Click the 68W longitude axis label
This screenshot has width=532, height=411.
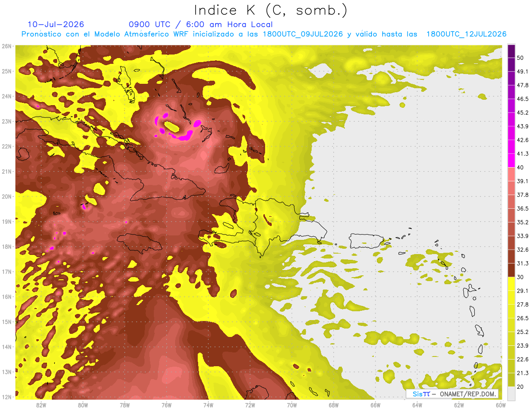point(333,405)
